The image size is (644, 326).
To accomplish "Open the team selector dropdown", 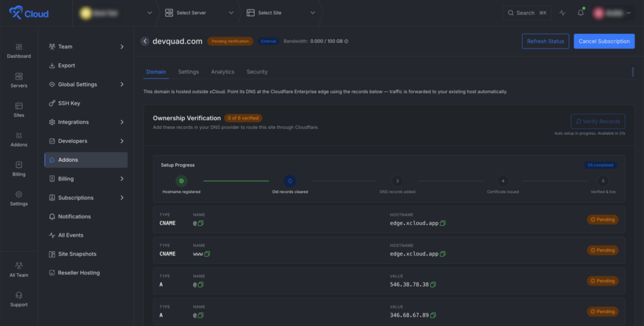I will tap(116, 13).
